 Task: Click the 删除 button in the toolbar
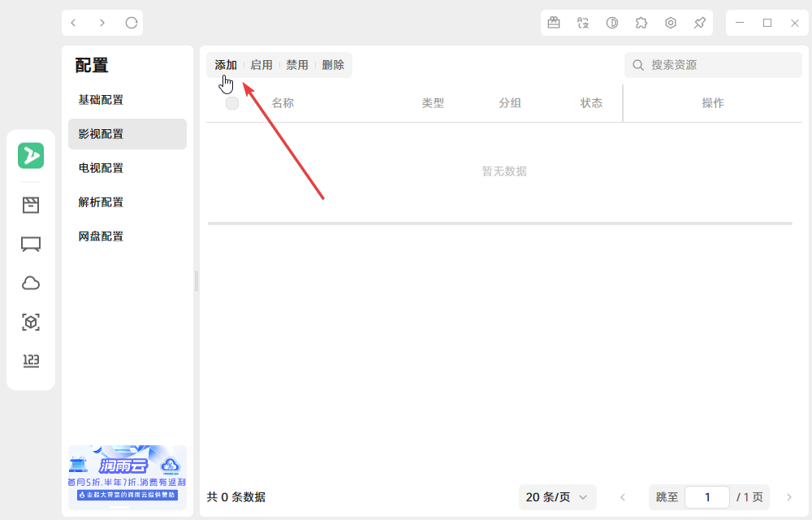pos(334,64)
